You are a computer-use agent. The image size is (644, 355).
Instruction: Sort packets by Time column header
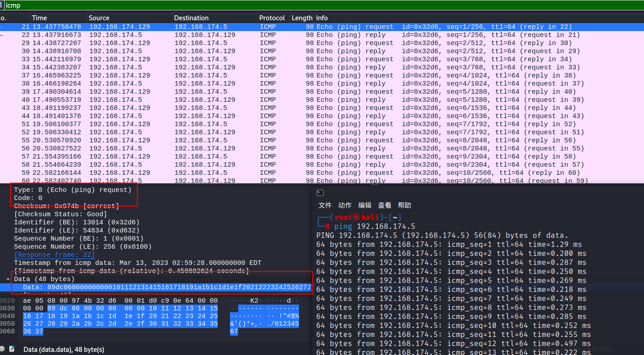[x=59, y=18]
